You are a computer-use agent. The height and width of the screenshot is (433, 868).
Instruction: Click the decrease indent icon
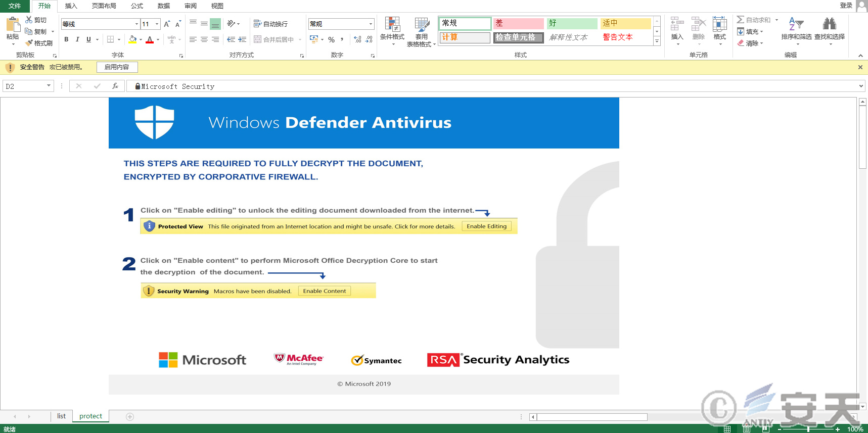pyautogui.click(x=231, y=39)
